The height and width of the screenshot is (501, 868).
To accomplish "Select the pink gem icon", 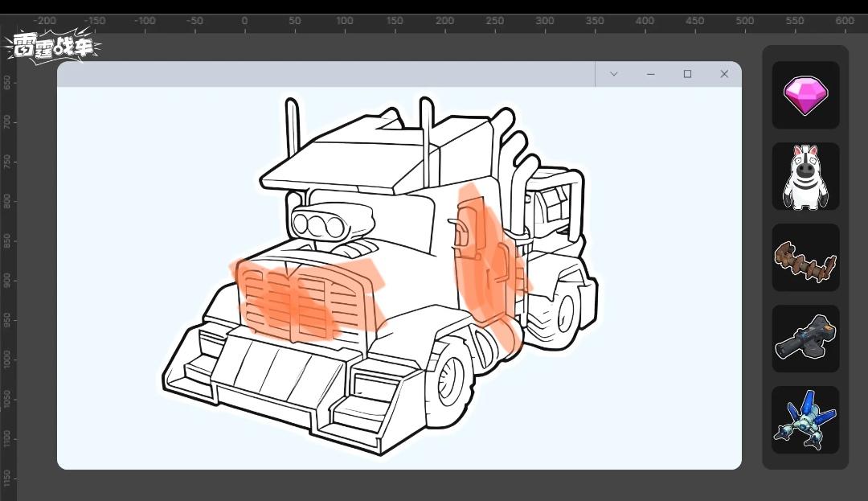I will [805, 95].
